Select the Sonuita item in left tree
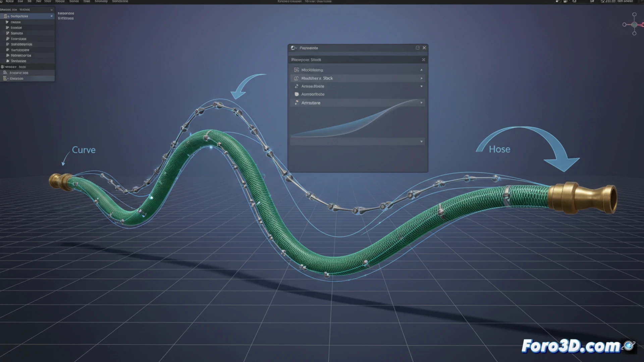Viewport: 644px width, 362px height. pyautogui.click(x=17, y=33)
